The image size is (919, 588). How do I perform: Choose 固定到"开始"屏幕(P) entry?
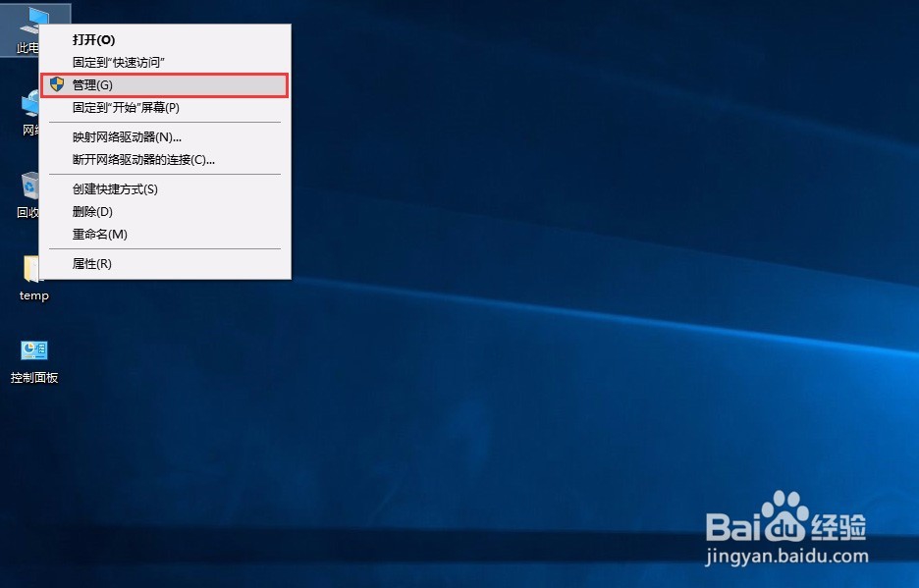point(165,108)
